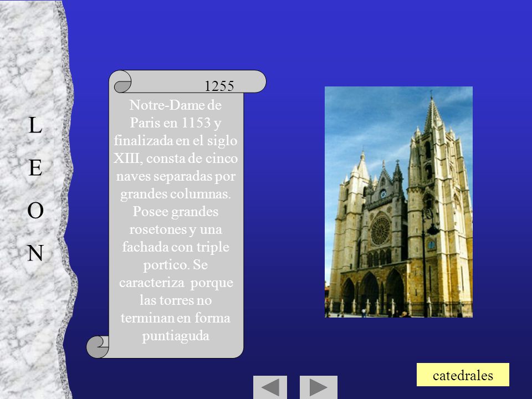Click the text 'terminan en forma'
This screenshot has width=532, height=399.
pos(176,318)
